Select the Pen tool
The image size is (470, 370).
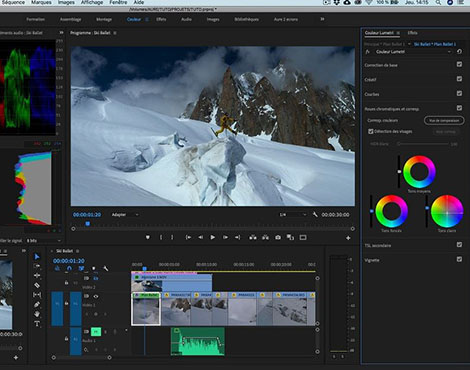(x=37, y=304)
